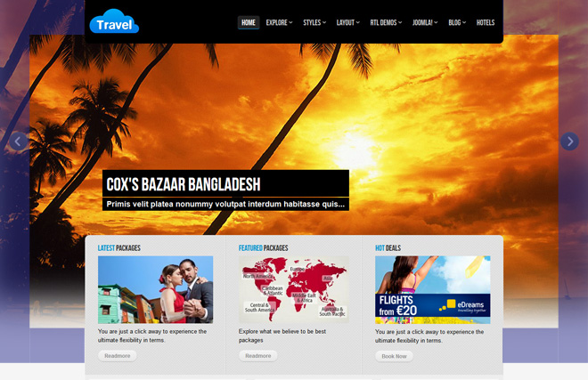Select Caribbean & Atlantic on the map
The height and width of the screenshot is (380, 588).
tap(273, 291)
